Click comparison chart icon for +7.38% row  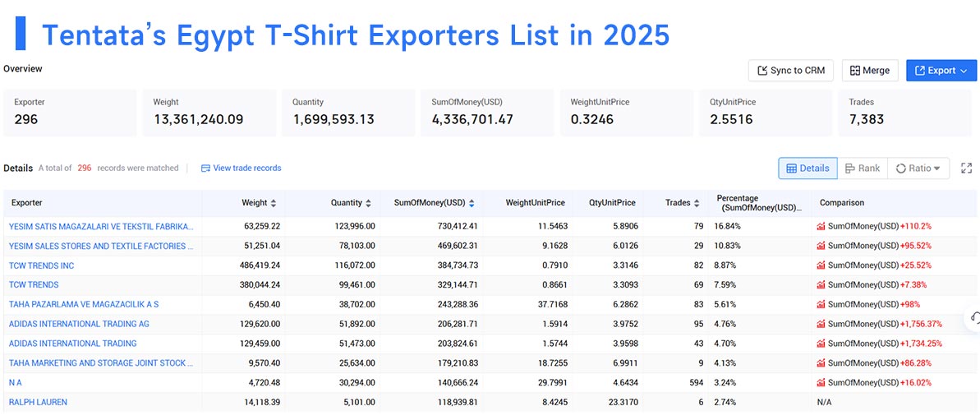click(821, 285)
